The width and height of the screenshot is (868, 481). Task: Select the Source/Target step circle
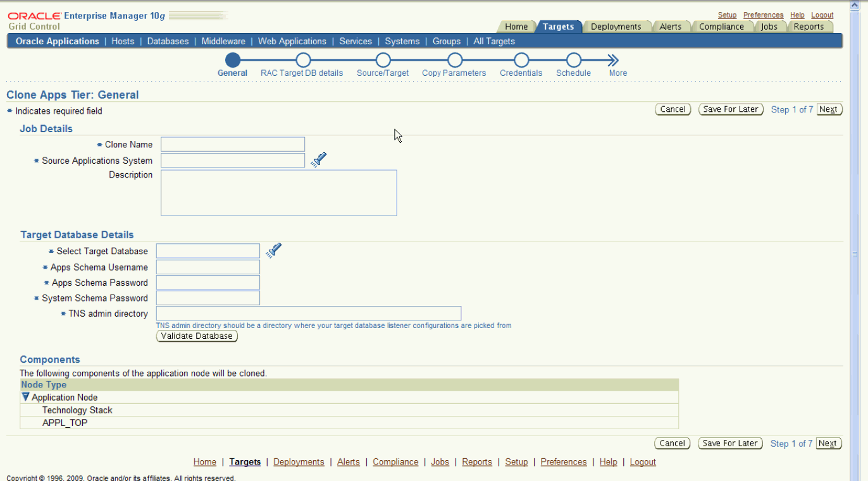coord(383,60)
